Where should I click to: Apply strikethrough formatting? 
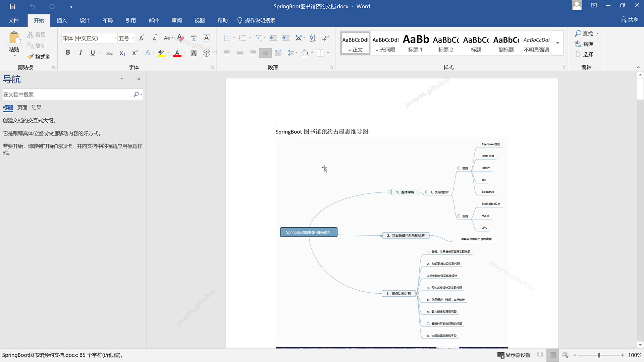pos(109,53)
